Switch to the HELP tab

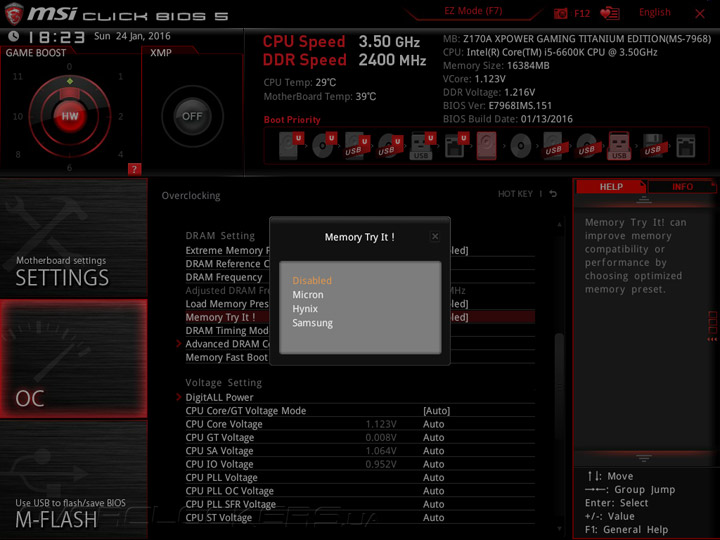pos(611,187)
